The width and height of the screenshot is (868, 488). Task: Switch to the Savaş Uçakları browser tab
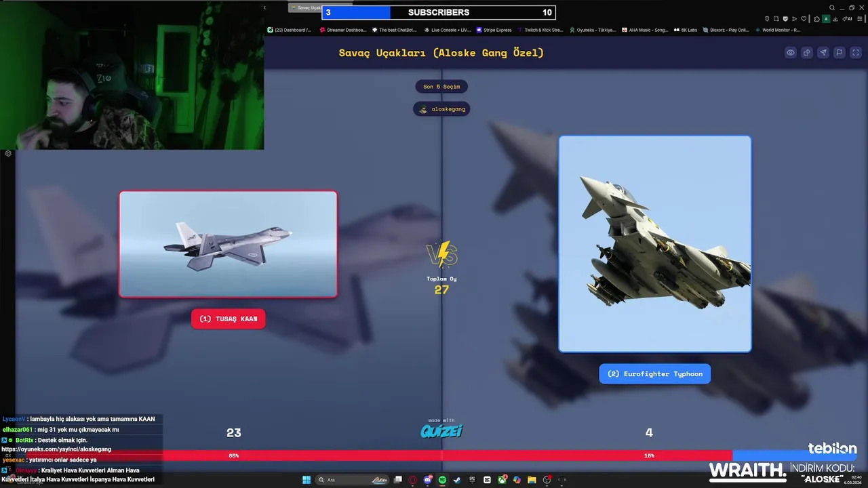[x=305, y=7]
